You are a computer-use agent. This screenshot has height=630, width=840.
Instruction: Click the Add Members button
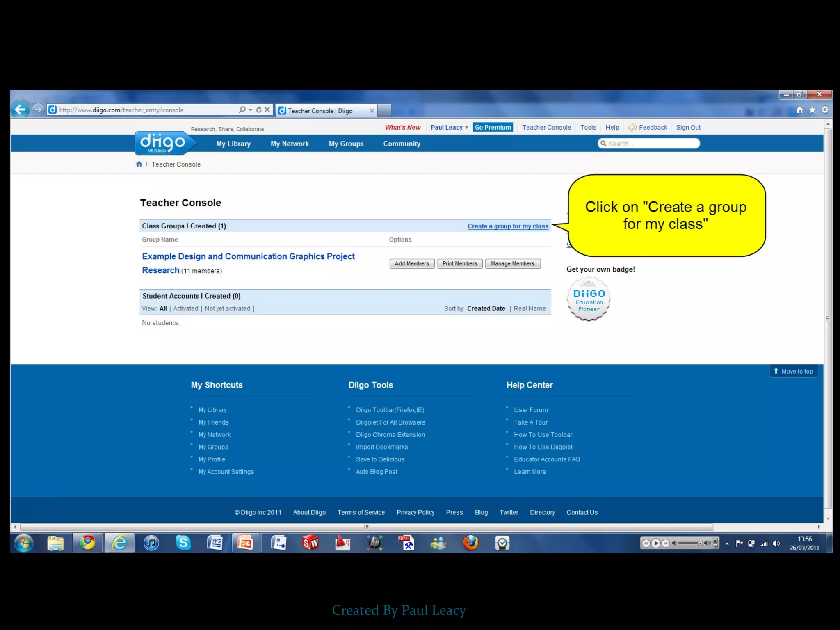pyautogui.click(x=412, y=263)
